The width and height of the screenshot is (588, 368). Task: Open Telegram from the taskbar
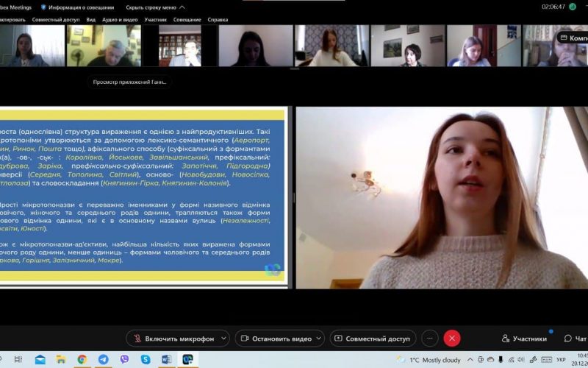click(x=103, y=360)
